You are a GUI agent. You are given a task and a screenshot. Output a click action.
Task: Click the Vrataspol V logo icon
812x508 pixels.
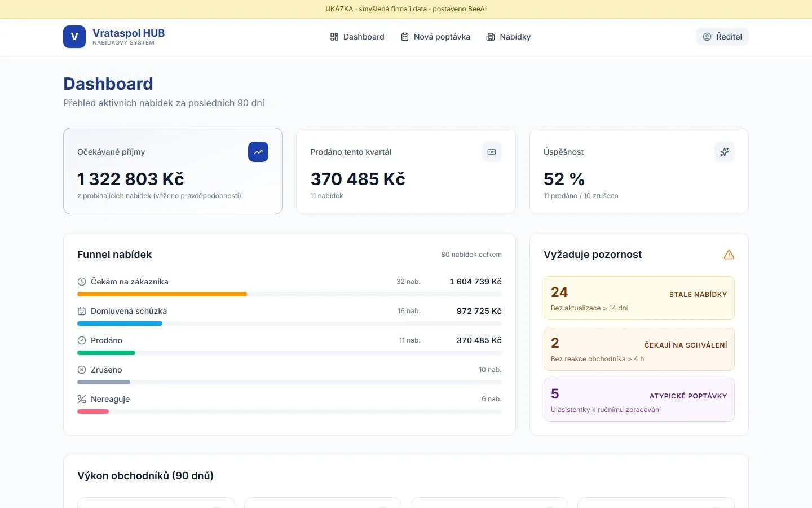coord(74,37)
